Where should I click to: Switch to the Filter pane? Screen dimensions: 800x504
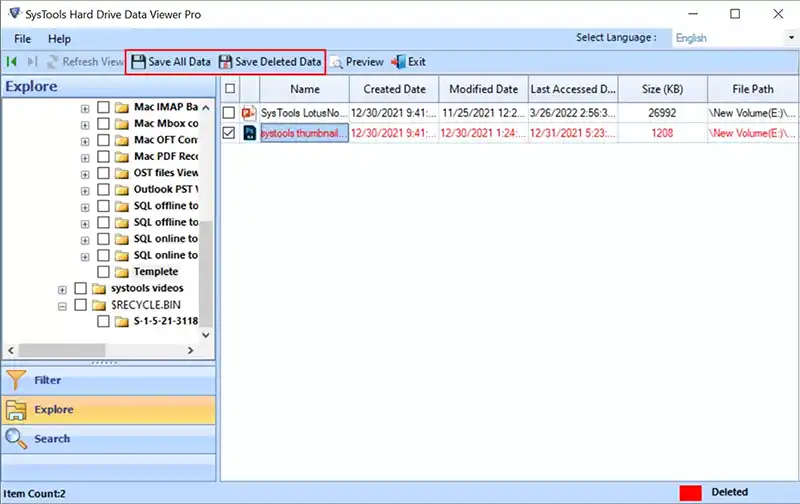pyautogui.click(x=109, y=380)
